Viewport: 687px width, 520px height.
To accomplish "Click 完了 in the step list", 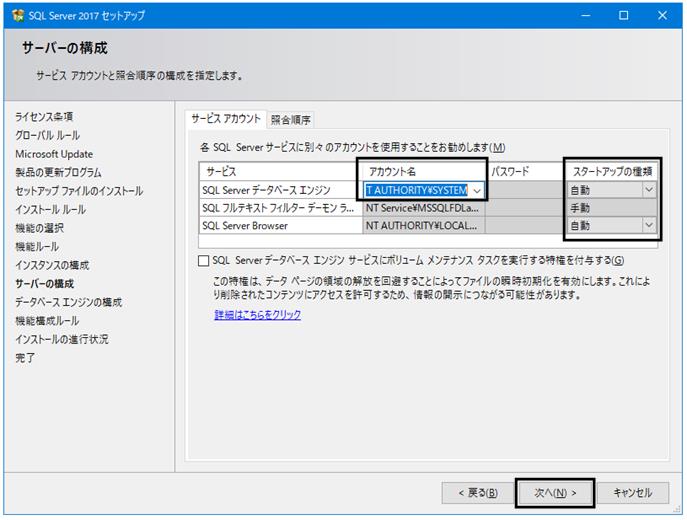I will (x=25, y=358).
